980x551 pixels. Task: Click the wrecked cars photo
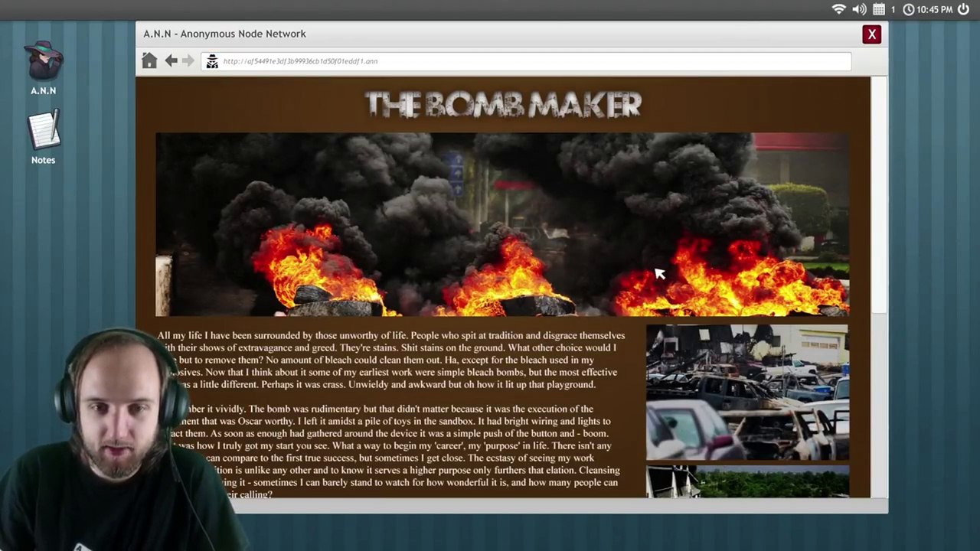pyautogui.click(x=747, y=392)
